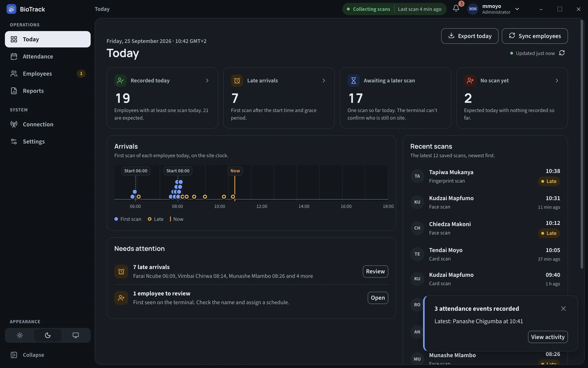The height and width of the screenshot is (368, 588).
Task: Click the Now marker on Arrivals timeline
Action: [235, 171]
